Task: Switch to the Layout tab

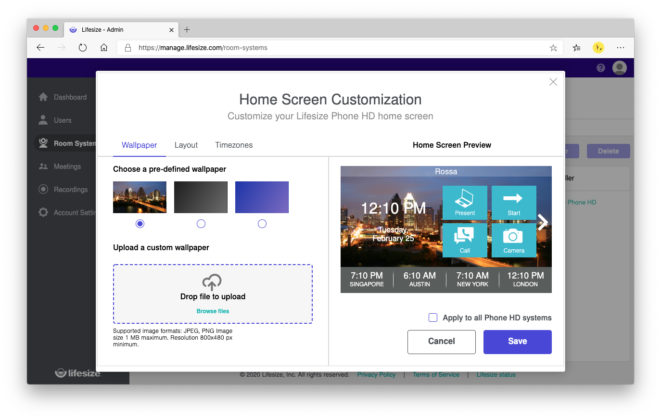Action: point(186,145)
